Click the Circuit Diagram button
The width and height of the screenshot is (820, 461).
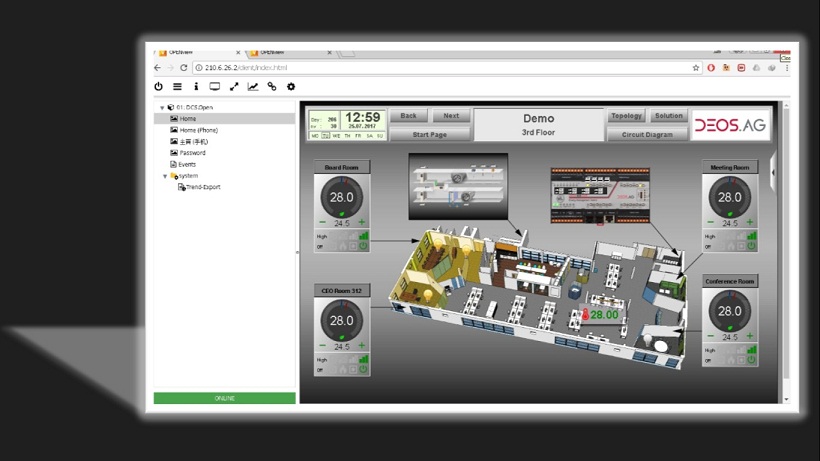pos(647,134)
